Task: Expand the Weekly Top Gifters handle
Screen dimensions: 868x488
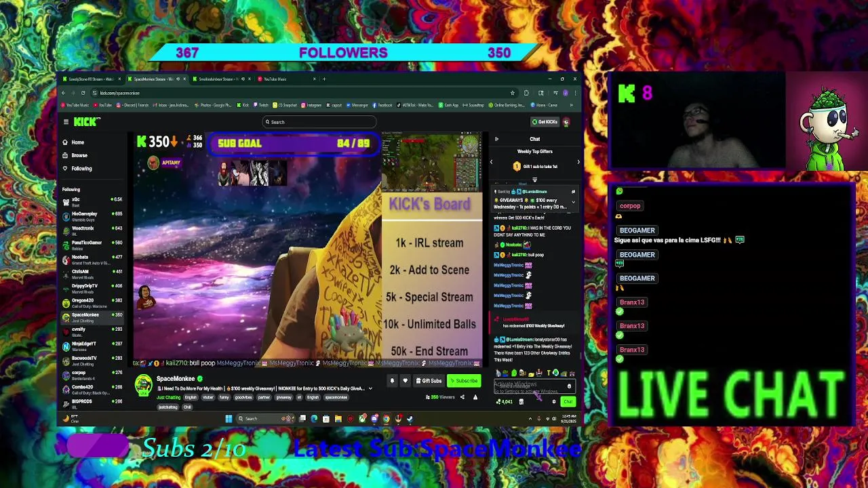Action: (534, 180)
